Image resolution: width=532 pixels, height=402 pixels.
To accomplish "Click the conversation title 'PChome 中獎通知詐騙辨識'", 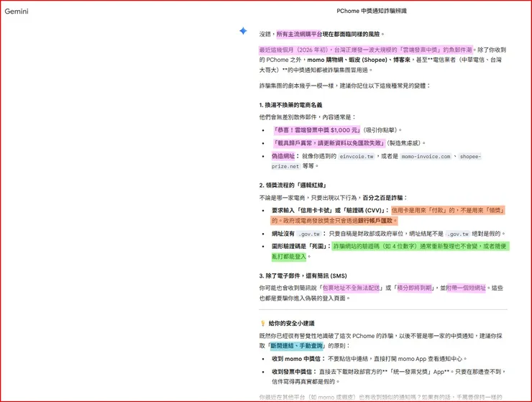I will point(372,11).
